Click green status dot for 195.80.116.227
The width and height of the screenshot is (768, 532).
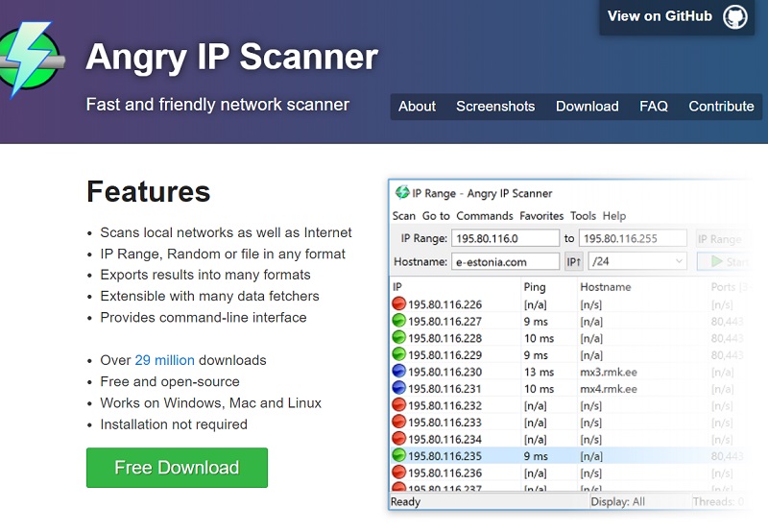[399, 321]
